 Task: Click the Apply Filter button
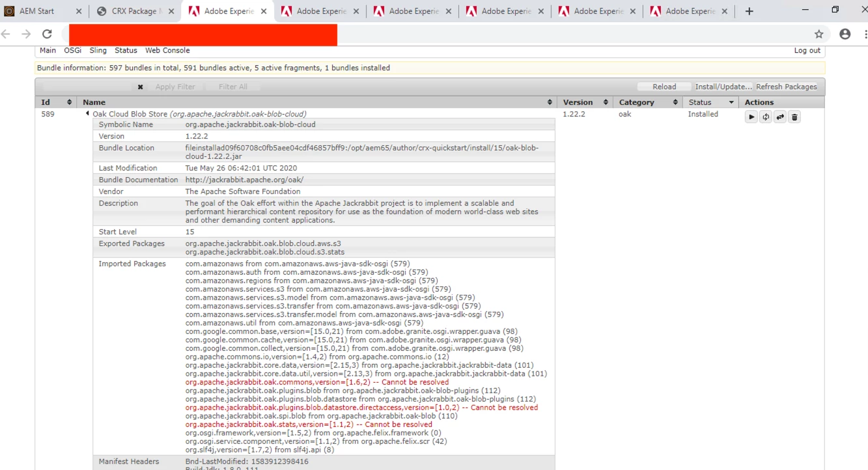tap(175, 87)
